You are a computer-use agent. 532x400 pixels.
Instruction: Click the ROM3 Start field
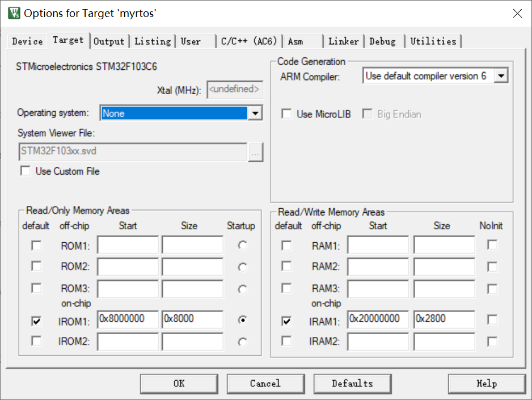(x=128, y=289)
